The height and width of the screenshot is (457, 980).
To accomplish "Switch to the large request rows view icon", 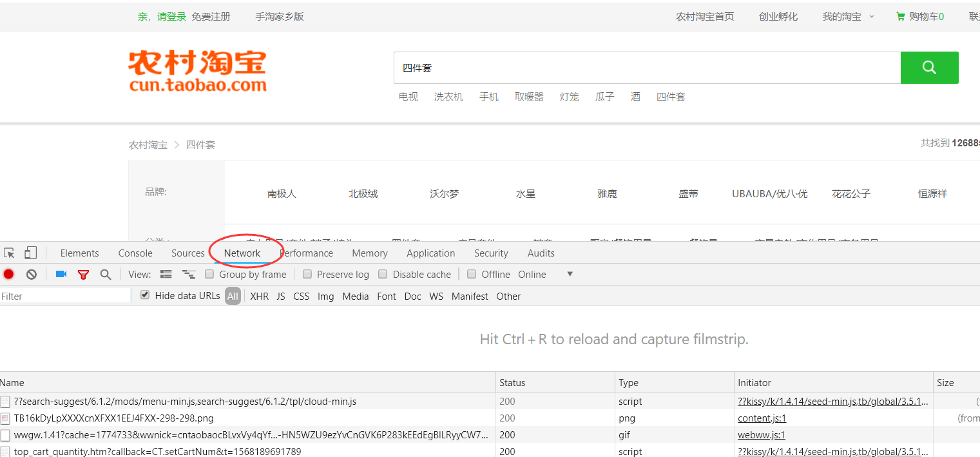I will click(x=166, y=275).
